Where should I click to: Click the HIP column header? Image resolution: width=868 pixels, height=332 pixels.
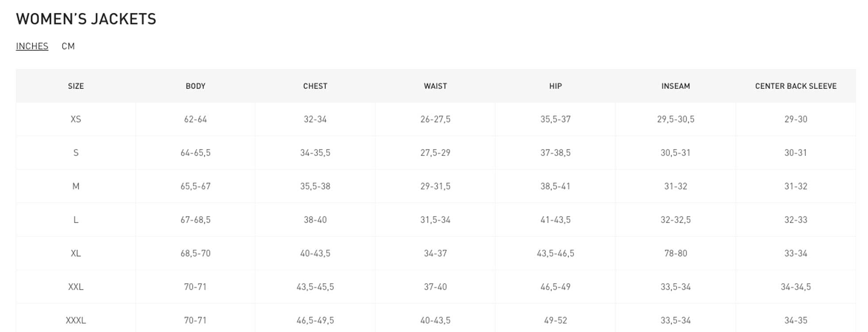tap(555, 86)
